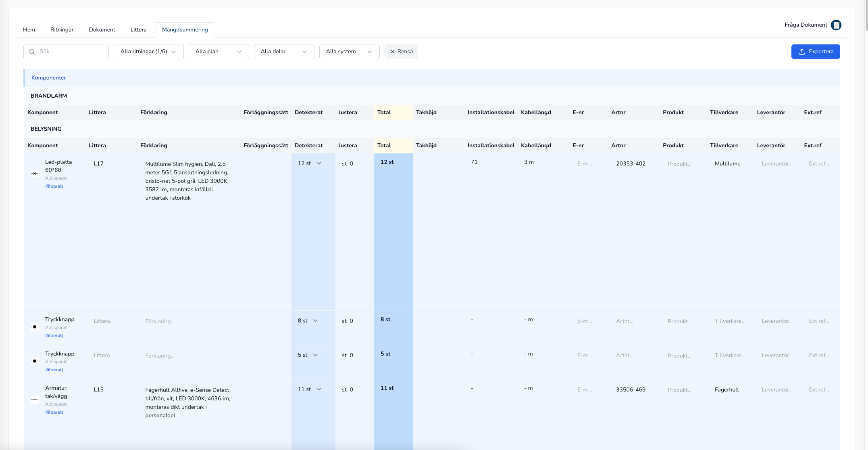Click the X icon in Rensa
Image resolution: width=868 pixels, height=450 pixels.
coord(392,52)
